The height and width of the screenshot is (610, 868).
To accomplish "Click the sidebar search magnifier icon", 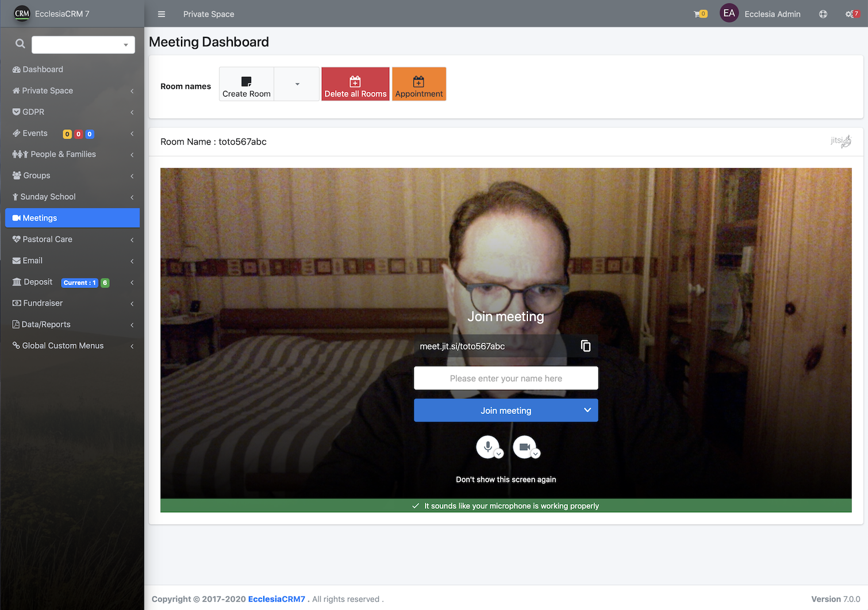I will tap(20, 44).
